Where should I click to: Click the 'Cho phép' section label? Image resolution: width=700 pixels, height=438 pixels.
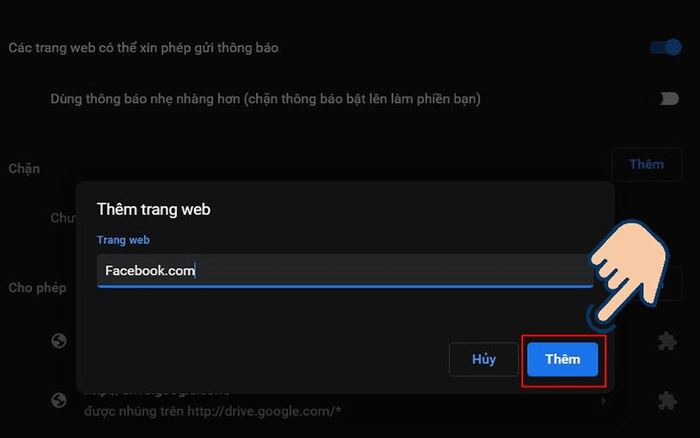[38, 288]
